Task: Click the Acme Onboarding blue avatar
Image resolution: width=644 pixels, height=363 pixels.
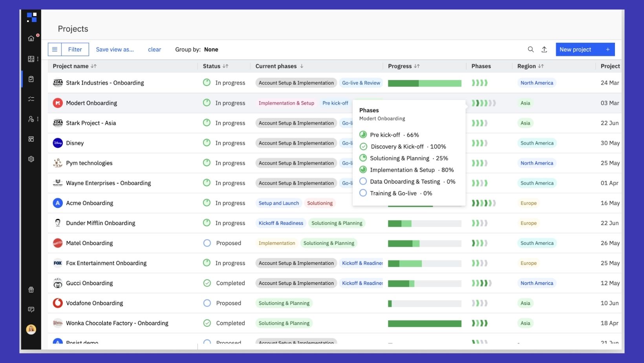Action: (x=58, y=203)
